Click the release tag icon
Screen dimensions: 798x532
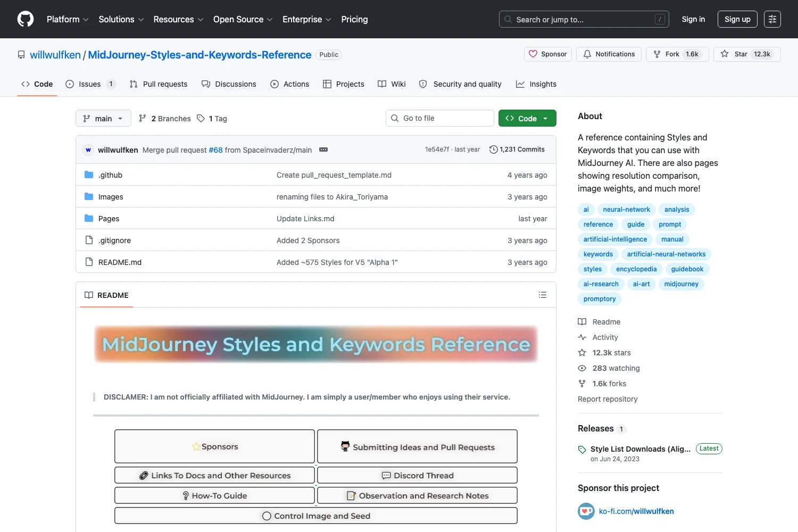pyautogui.click(x=582, y=450)
